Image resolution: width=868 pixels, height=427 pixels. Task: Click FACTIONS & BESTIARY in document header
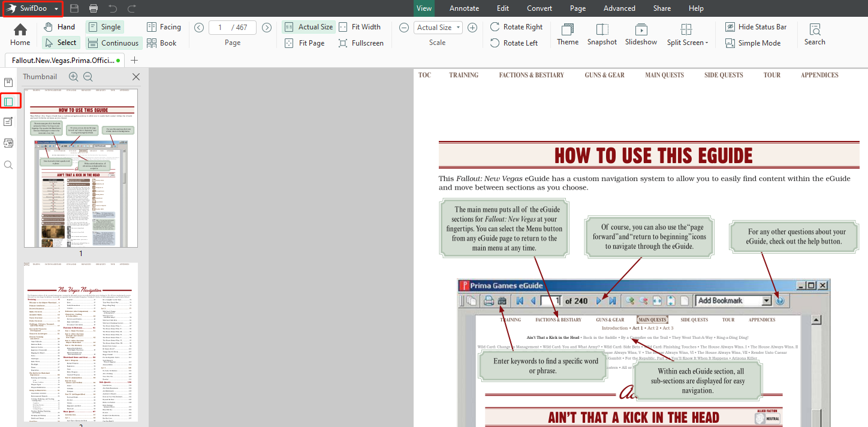coord(532,75)
